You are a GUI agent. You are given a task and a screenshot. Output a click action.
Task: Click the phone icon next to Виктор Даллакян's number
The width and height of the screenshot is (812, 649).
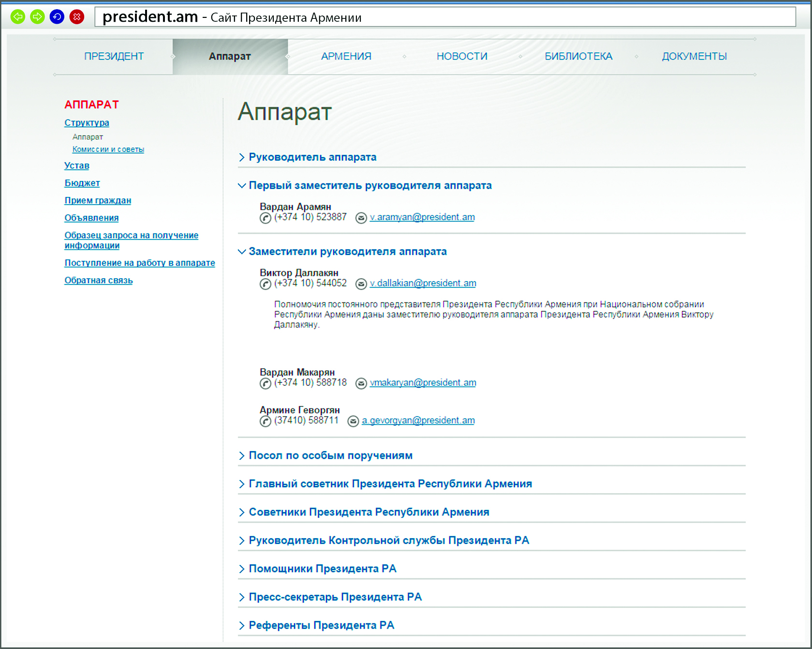(x=266, y=284)
